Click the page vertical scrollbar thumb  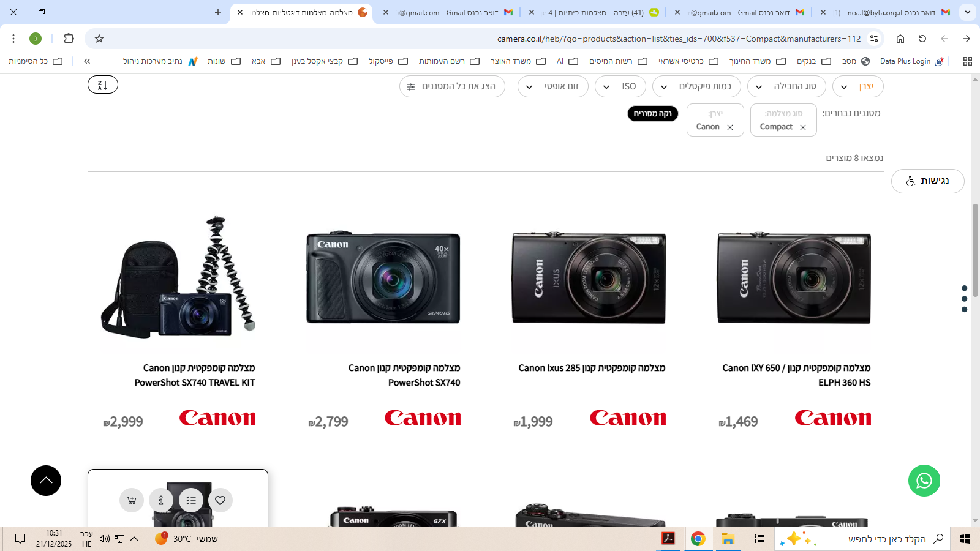pyautogui.click(x=975, y=251)
